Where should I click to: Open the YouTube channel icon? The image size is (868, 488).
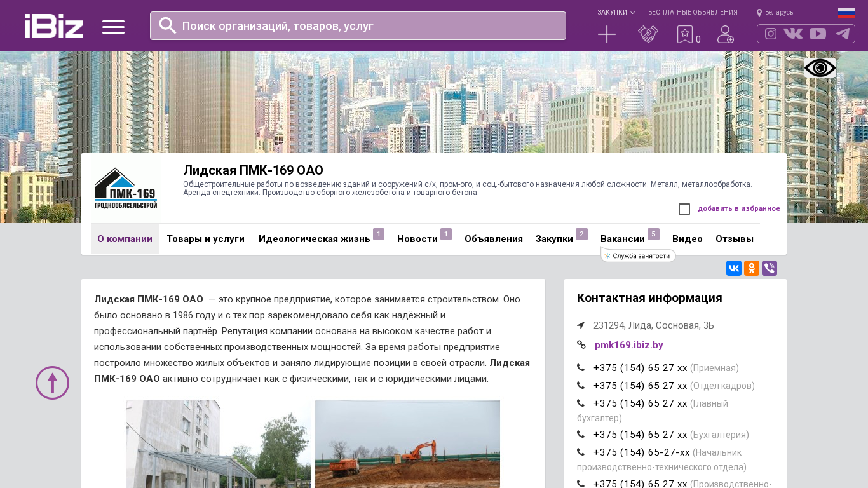point(818,34)
